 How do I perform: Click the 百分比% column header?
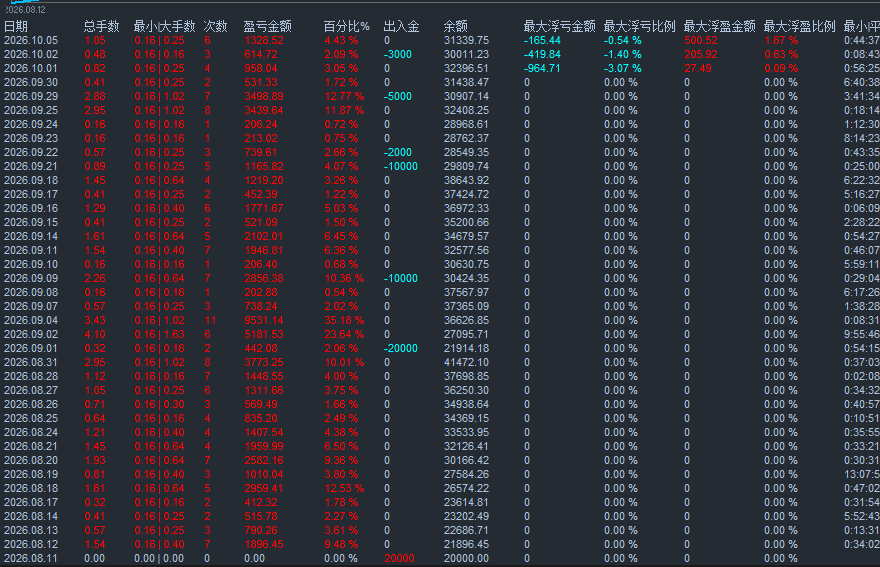(x=346, y=26)
